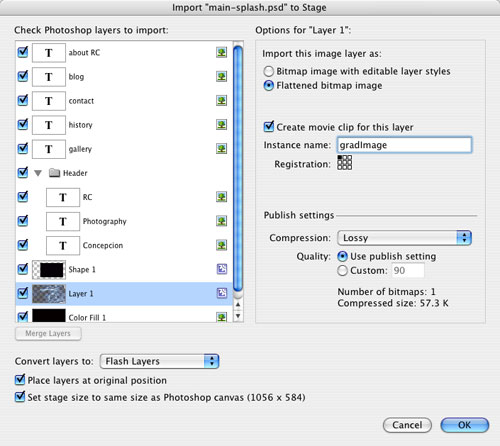Click the image icon beside contact layer
Screen dimensions: 500x446
point(221,100)
